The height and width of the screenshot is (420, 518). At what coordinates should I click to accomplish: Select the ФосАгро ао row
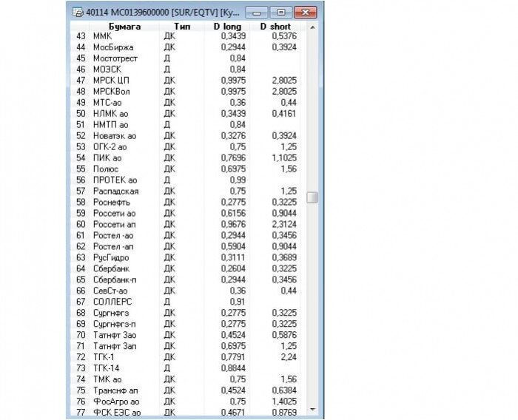click(186, 402)
